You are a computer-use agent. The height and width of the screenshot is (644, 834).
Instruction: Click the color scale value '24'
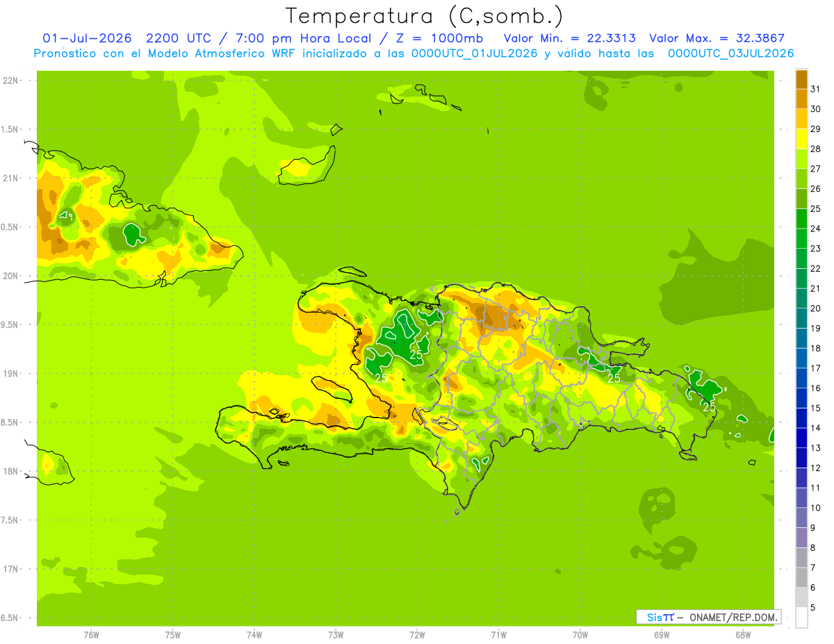[816, 229]
